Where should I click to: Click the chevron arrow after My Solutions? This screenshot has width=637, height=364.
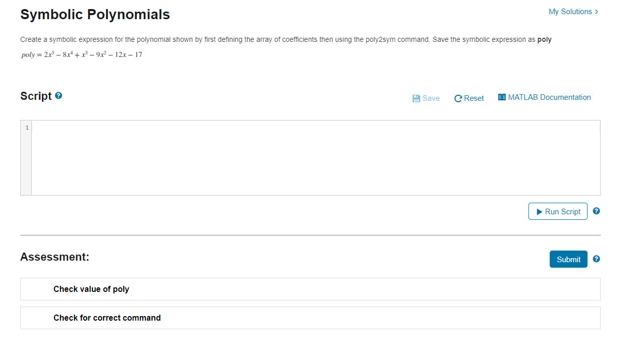pyautogui.click(x=596, y=12)
